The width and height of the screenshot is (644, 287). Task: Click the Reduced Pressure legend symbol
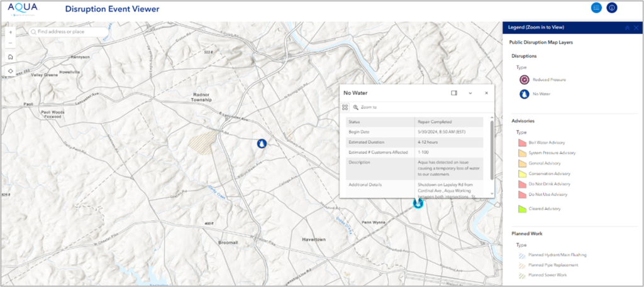pyautogui.click(x=524, y=80)
